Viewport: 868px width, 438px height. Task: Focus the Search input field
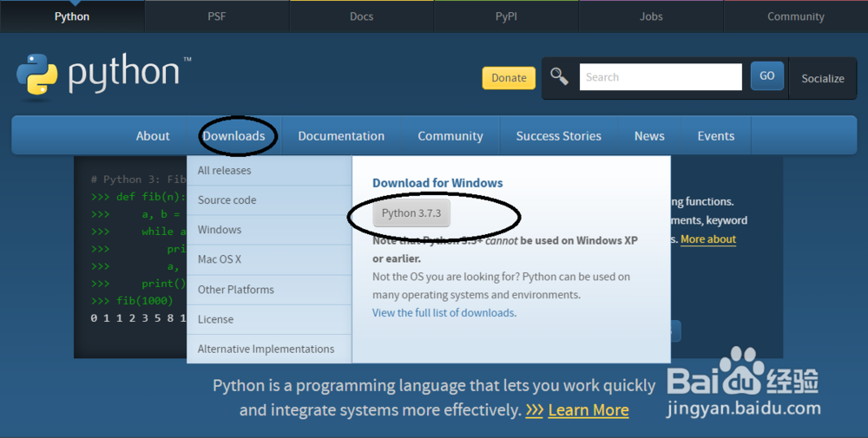[660, 77]
